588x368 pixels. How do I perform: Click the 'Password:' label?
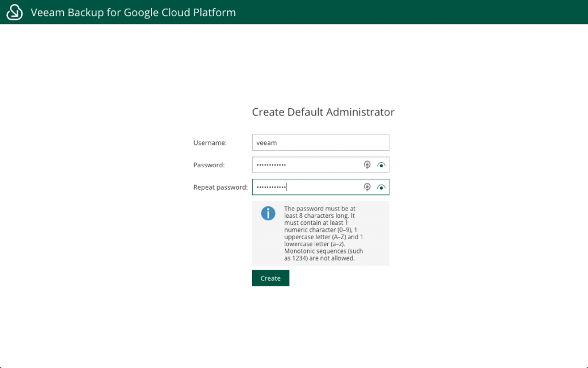(x=209, y=165)
